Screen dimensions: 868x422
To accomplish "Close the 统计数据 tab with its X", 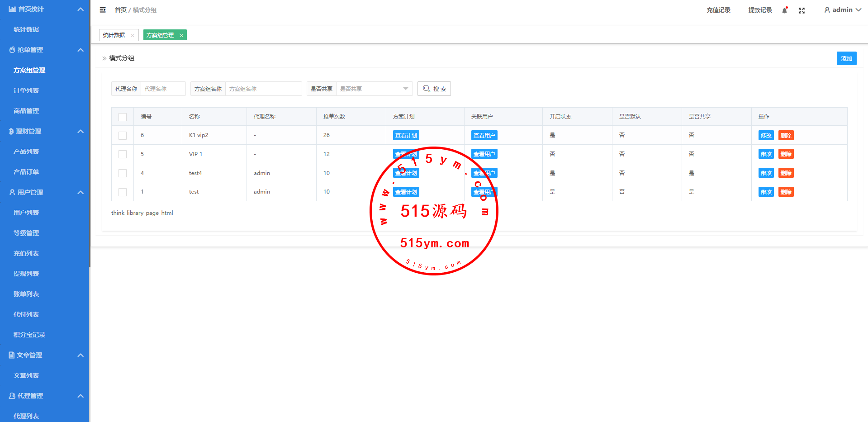I will (133, 35).
